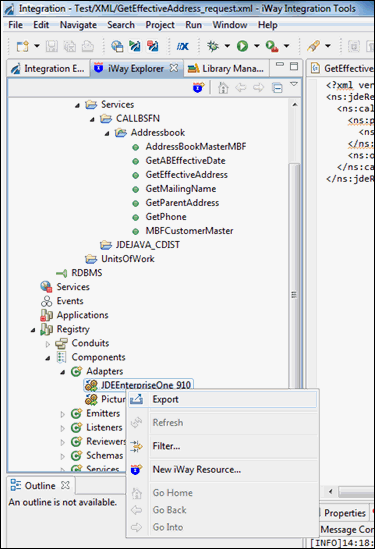This screenshot has width=375, height=549.
Task: Minimize the iWay Explorer view panel
Action: pos(280,65)
